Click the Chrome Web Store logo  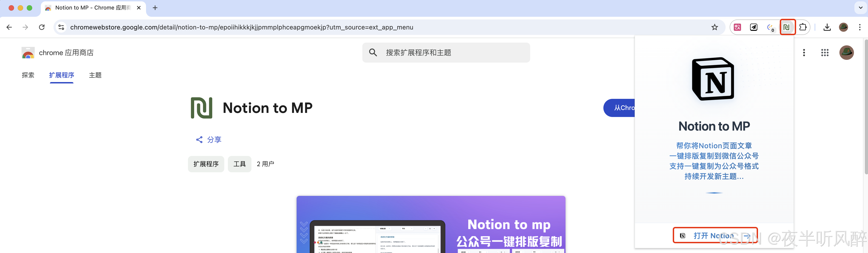point(28,53)
